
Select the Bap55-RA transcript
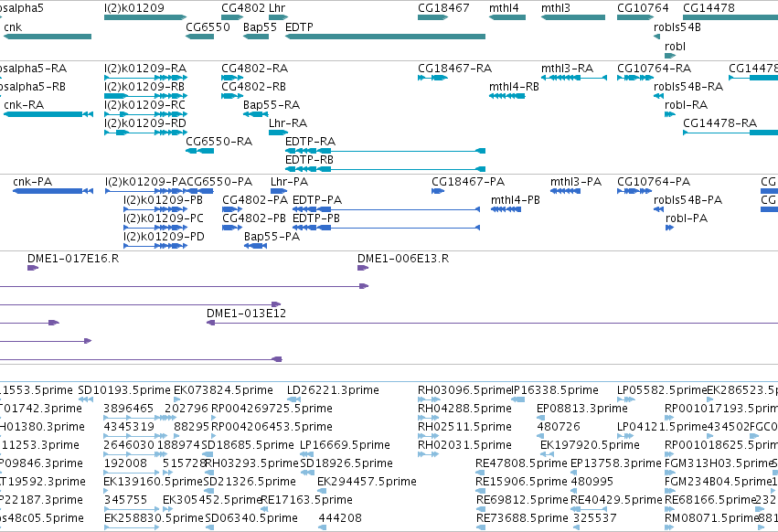(256, 114)
